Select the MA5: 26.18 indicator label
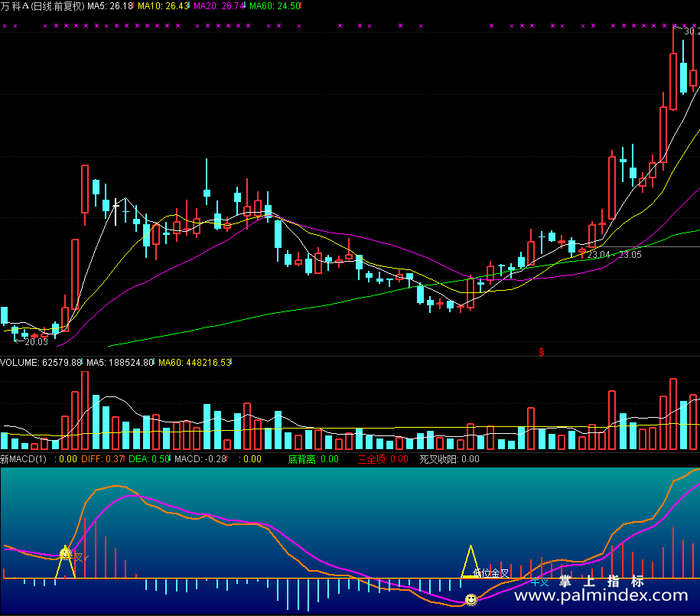This screenshot has width=700, height=616. tap(110, 6)
